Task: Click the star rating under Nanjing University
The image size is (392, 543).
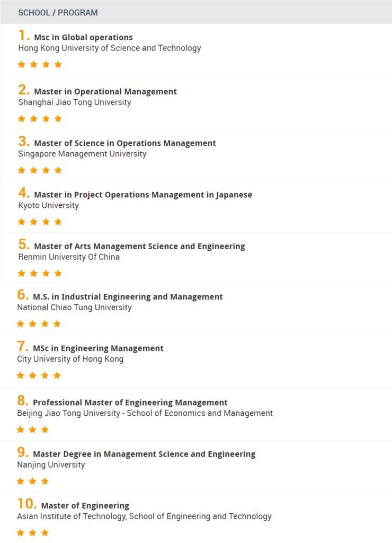Action: coord(32,481)
